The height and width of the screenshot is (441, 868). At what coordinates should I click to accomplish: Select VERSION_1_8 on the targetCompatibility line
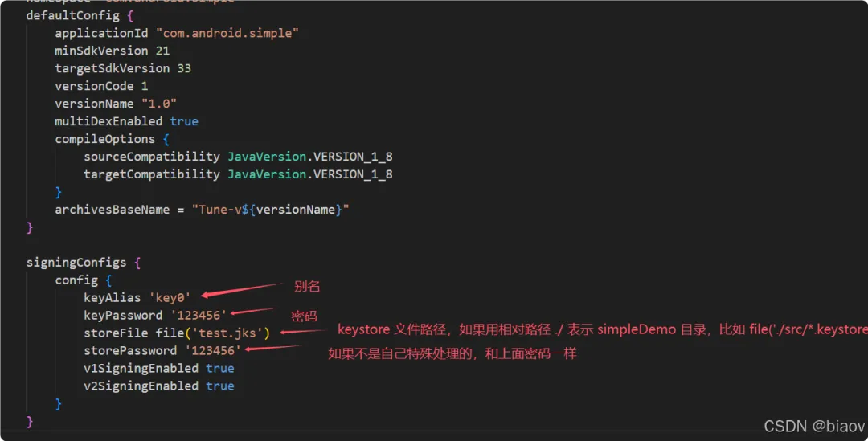click(353, 174)
